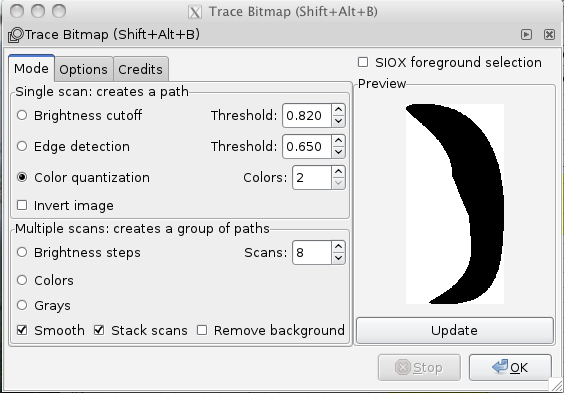Increase Edge detection threshold with up arrow

tap(338, 140)
